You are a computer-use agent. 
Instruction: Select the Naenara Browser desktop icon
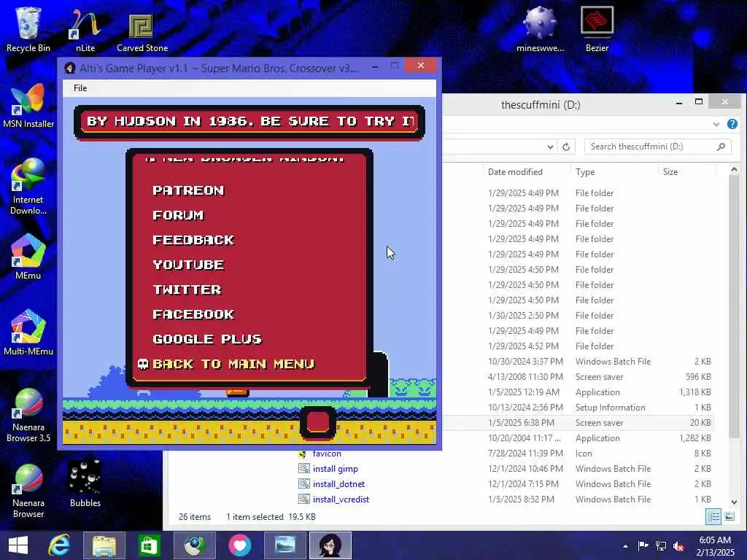[28, 491]
